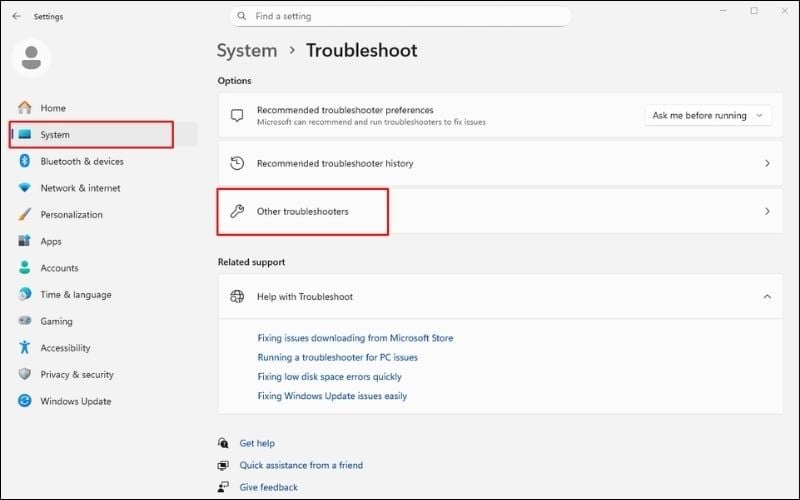800x500 pixels.
Task: Click the Recommended troubleshooter history label
Action: click(335, 163)
